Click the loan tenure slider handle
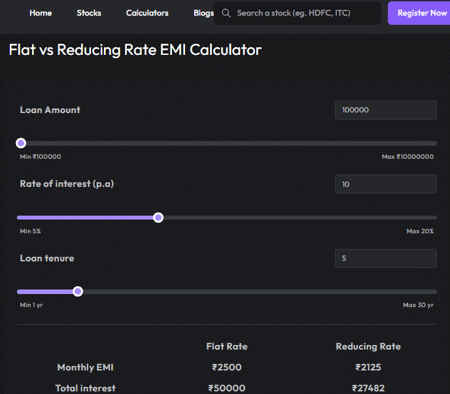 tap(78, 292)
